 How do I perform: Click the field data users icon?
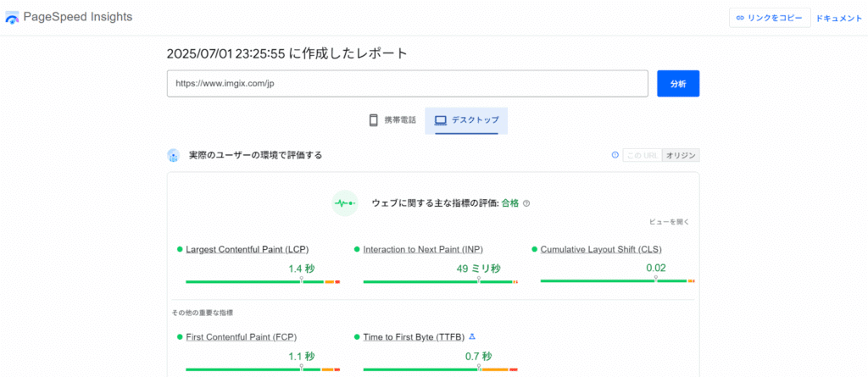click(174, 155)
